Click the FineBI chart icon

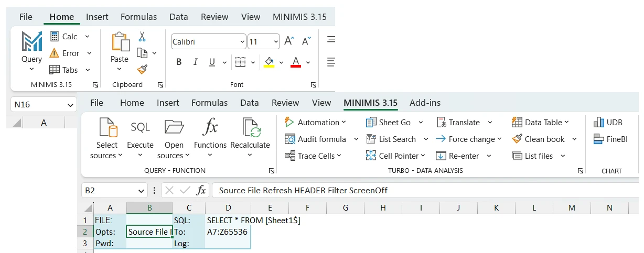[610, 139]
